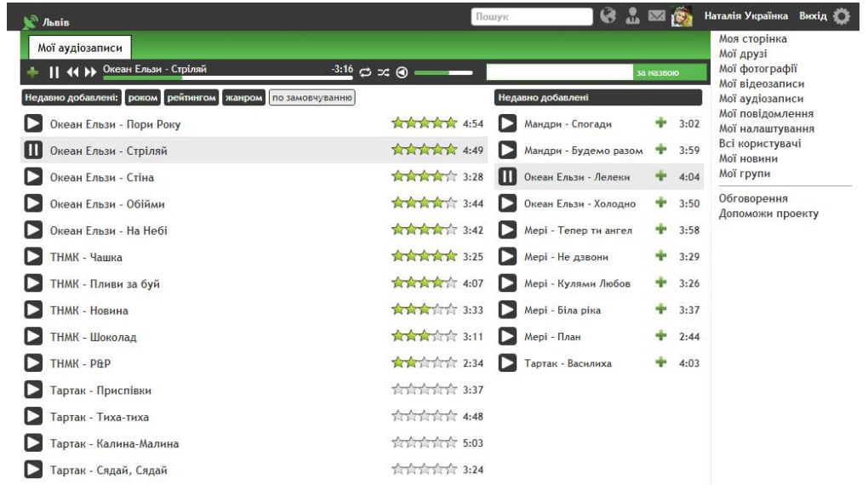Open 'Мої повідомлення' in sidebar
Screen dimensions: 868x485
point(766,113)
